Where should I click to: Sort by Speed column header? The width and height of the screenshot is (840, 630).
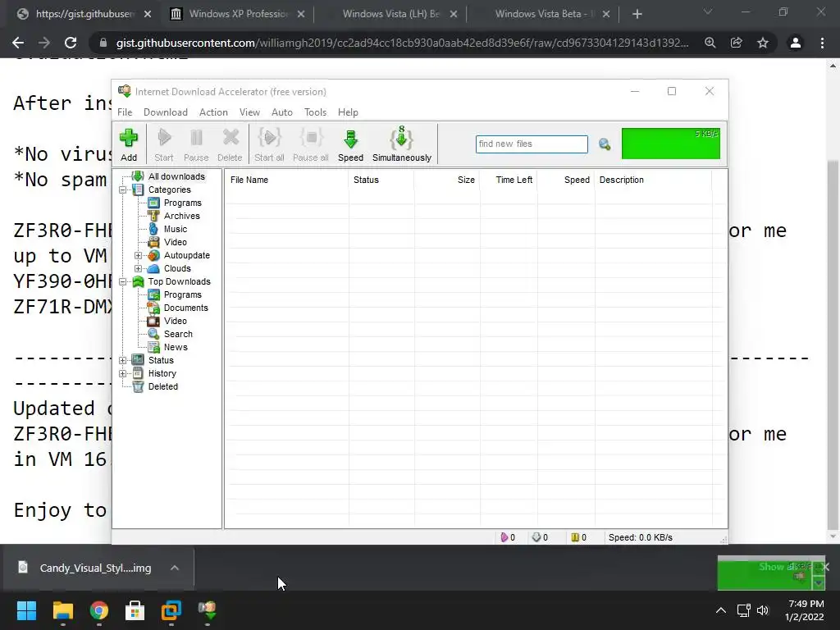pyautogui.click(x=566, y=180)
